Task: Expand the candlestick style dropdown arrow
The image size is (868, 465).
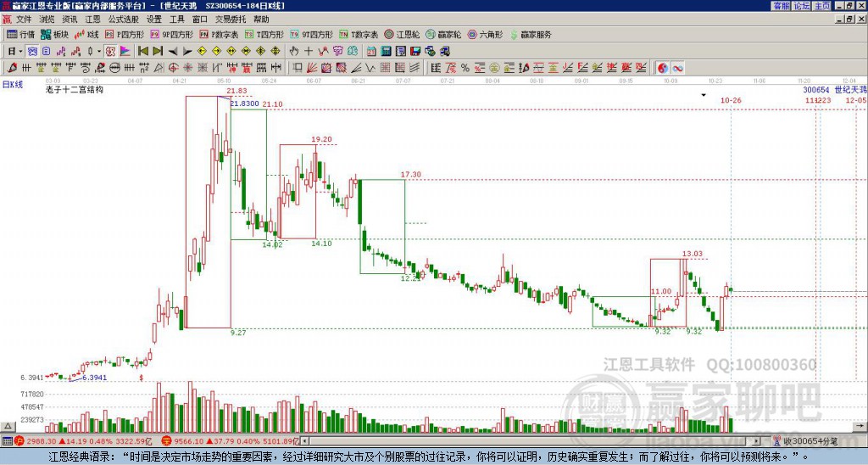Action: pos(99,52)
